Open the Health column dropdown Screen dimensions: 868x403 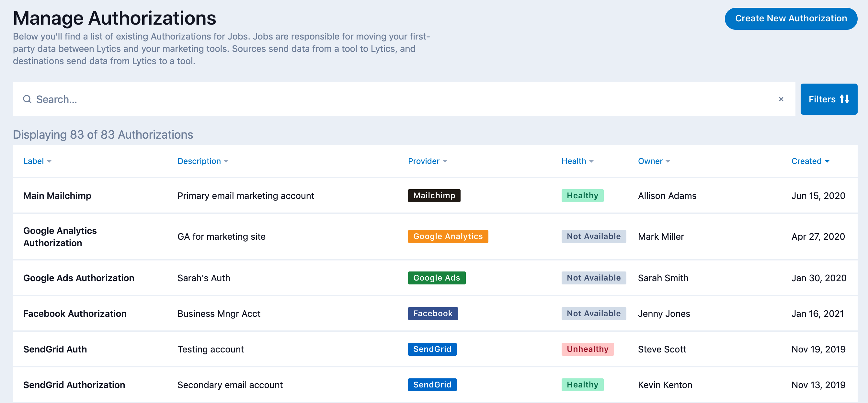coord(592,161)
